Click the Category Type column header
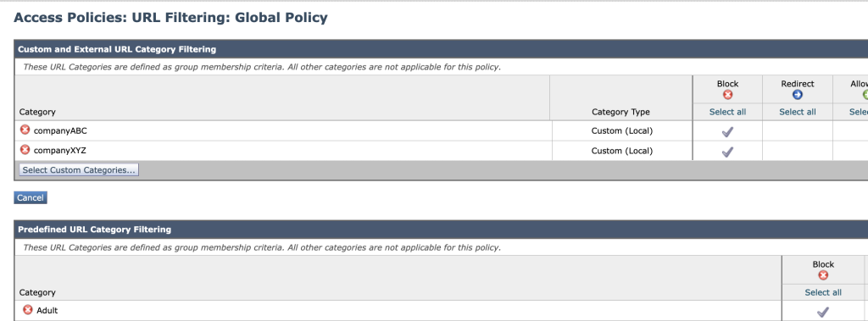 coord(620,112)
